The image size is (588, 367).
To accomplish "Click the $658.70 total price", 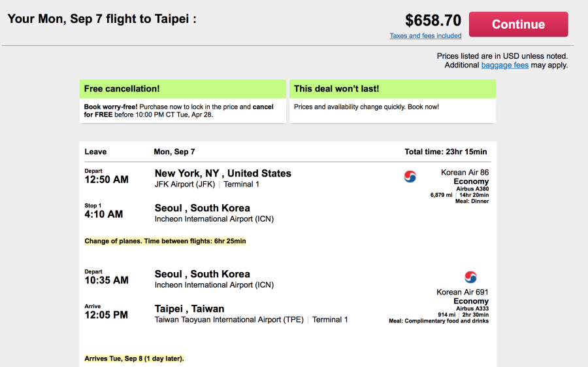I will coord(433,21).
